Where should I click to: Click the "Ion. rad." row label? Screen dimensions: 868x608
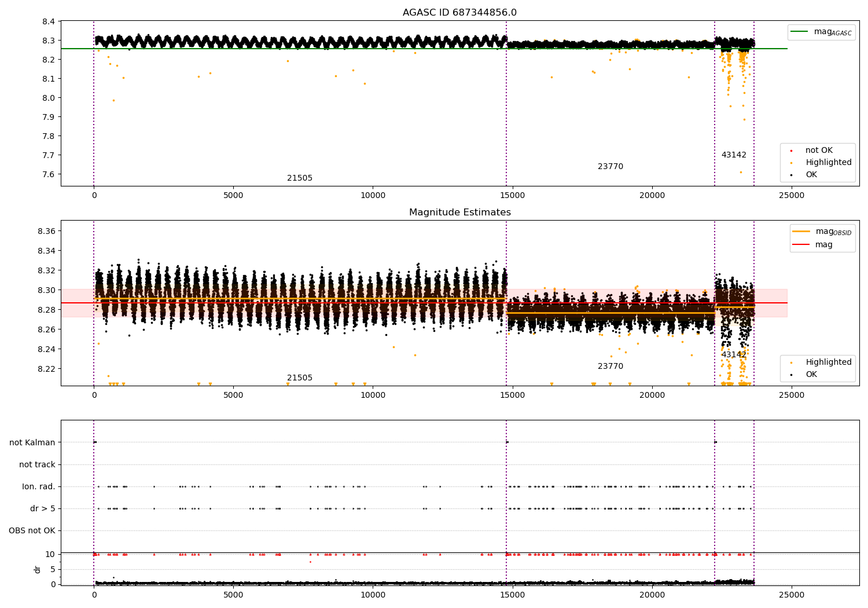[39, 487]
